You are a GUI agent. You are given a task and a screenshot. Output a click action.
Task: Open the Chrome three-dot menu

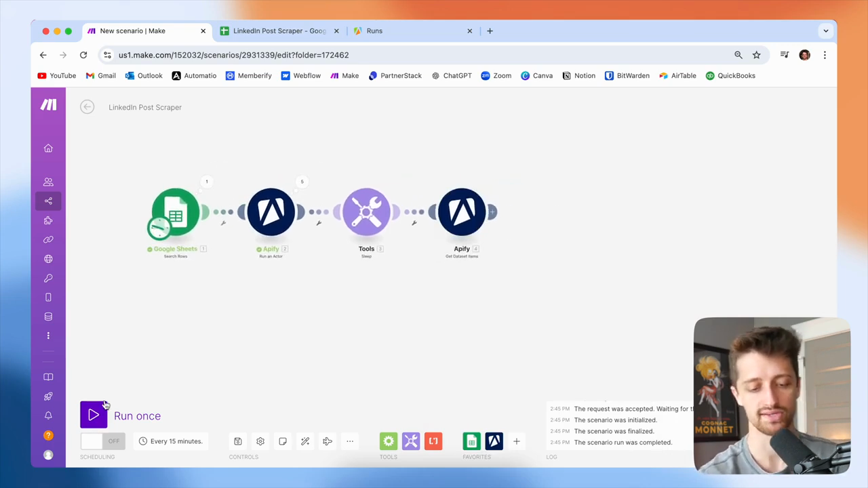(x=825, y=55)
